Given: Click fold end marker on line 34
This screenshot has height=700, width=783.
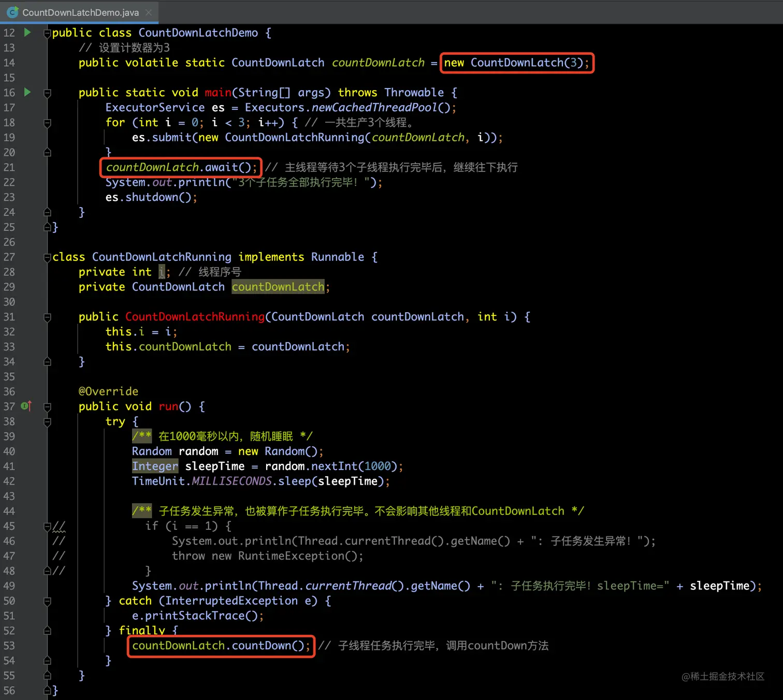Looking at the screenshot, I should pyautogui.click(x=47, y=361).
